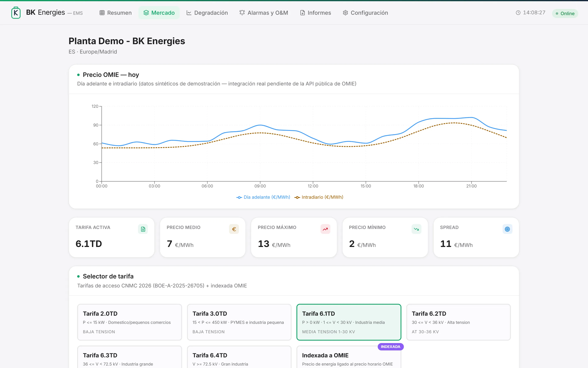Screen dimensions: 588x368
Task: Click the 2 €/MWh minimum price value
Action: 362,244
